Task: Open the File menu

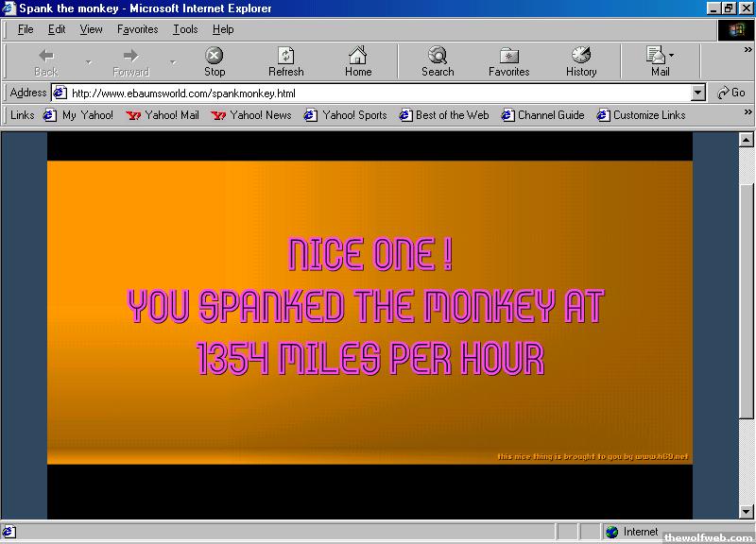Action: click(26, 29)
